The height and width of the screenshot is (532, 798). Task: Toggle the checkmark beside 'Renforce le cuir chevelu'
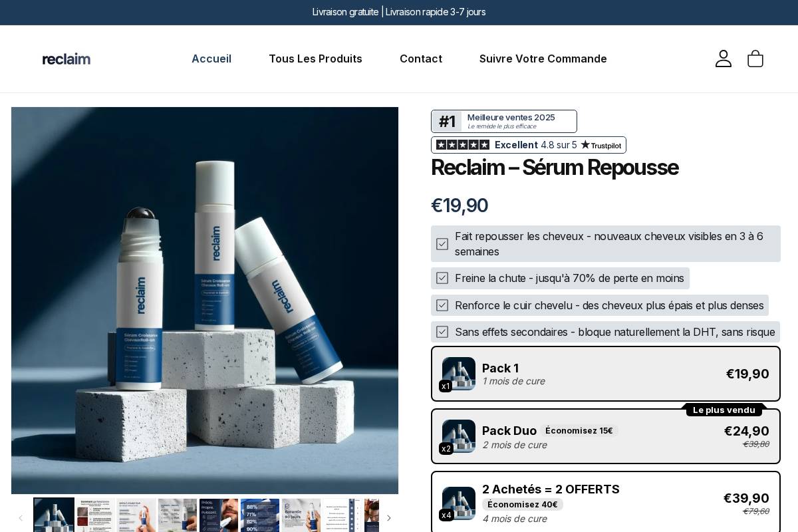[x=442, y=305]
